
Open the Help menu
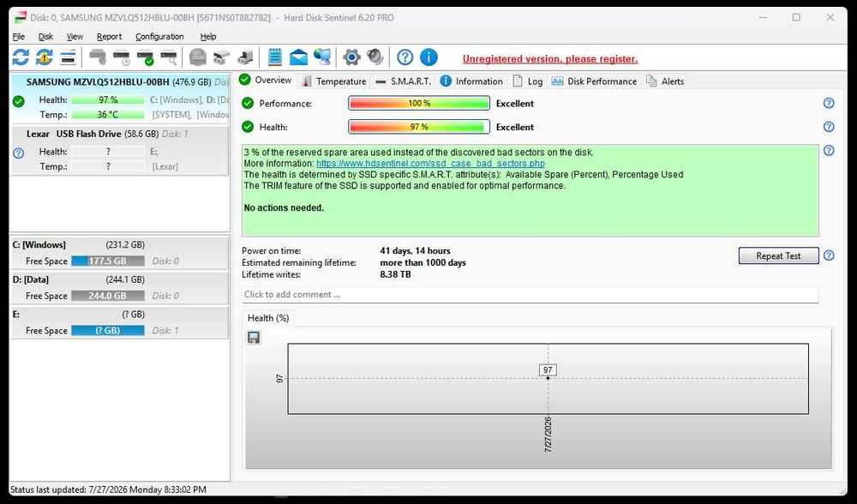pyautogui.click(x=208, y=36)
